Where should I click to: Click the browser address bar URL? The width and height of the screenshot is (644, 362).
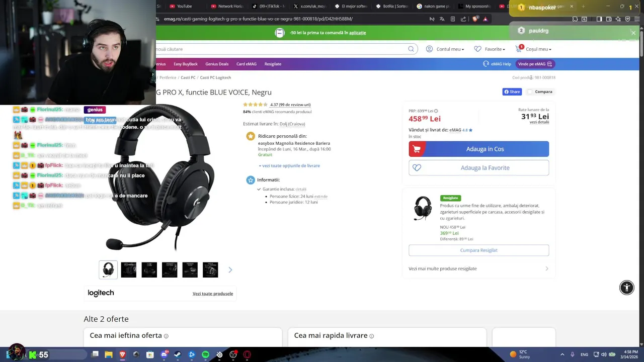(x=258, y=19)
